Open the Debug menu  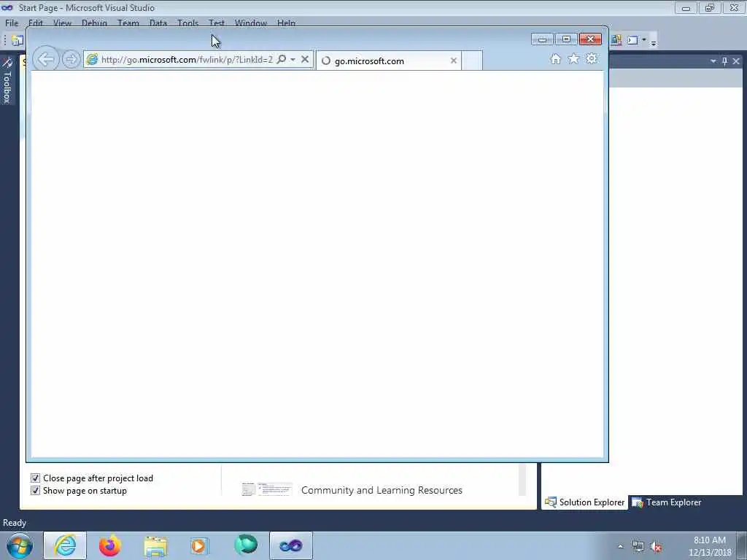(94, 23)
